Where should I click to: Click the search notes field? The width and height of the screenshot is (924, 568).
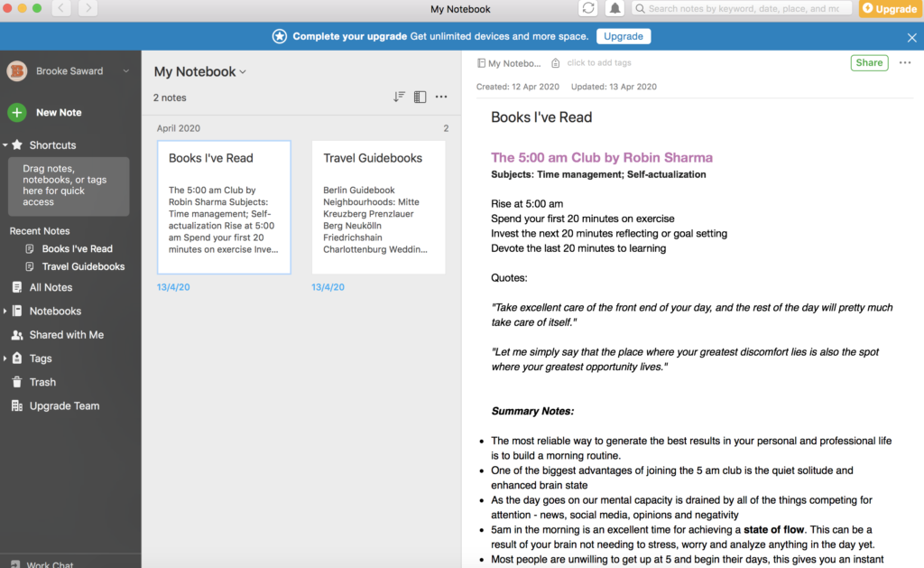743,8
